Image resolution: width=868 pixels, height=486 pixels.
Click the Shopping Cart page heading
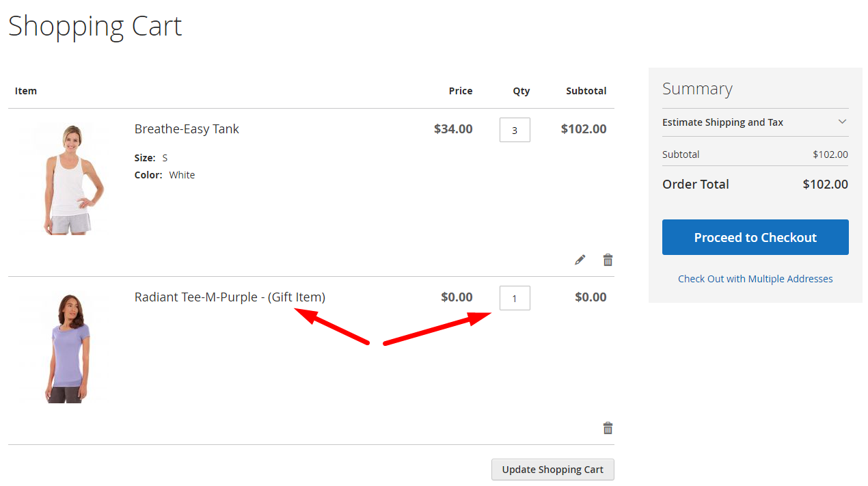click(x=95, y=27)
